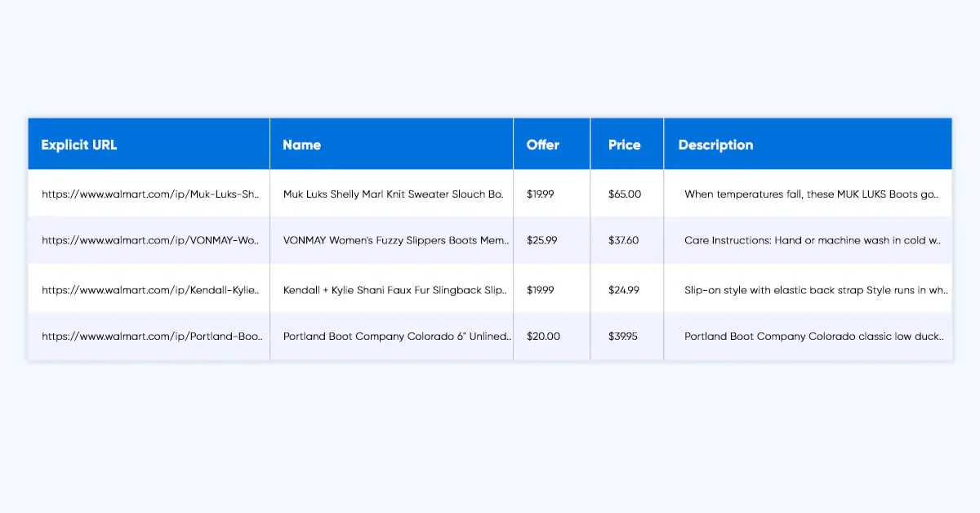
Task: Select Muk Luks Shelly Marl Knit name cell
Action: [394, 194]
